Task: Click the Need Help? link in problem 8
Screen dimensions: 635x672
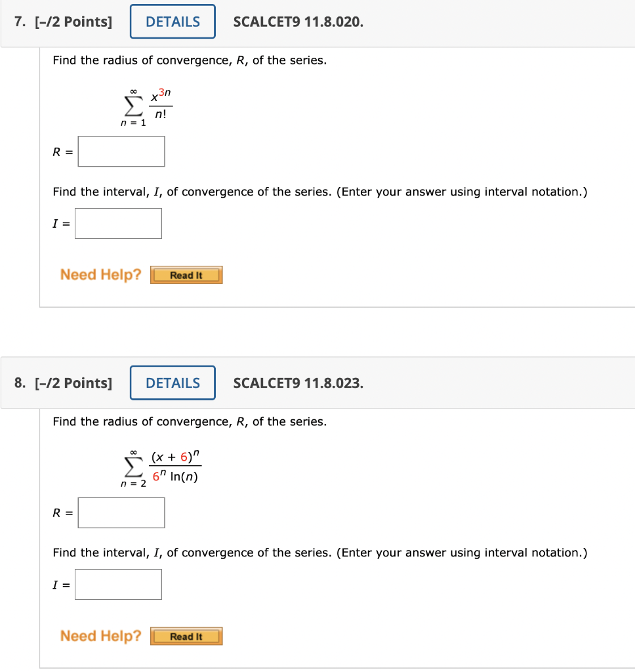Action: [100, 635]
